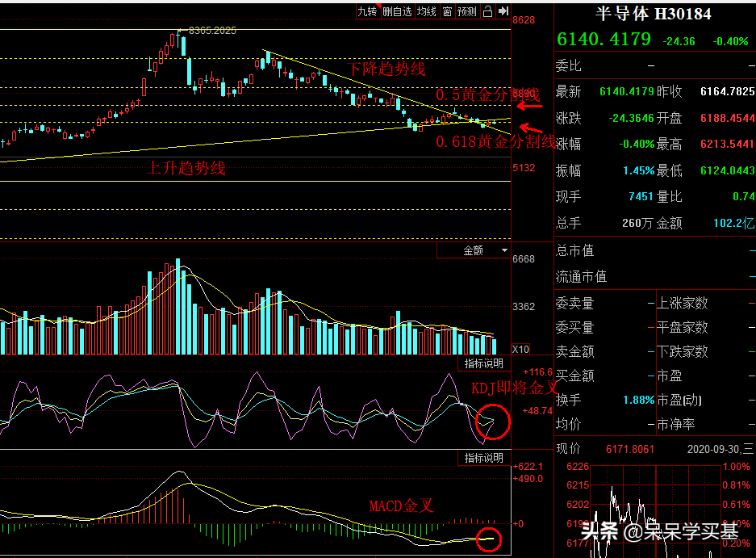Click the red arrow at 0.5 golden ratio
Viewport: 756px width, 558px height.
pos(529,106)
